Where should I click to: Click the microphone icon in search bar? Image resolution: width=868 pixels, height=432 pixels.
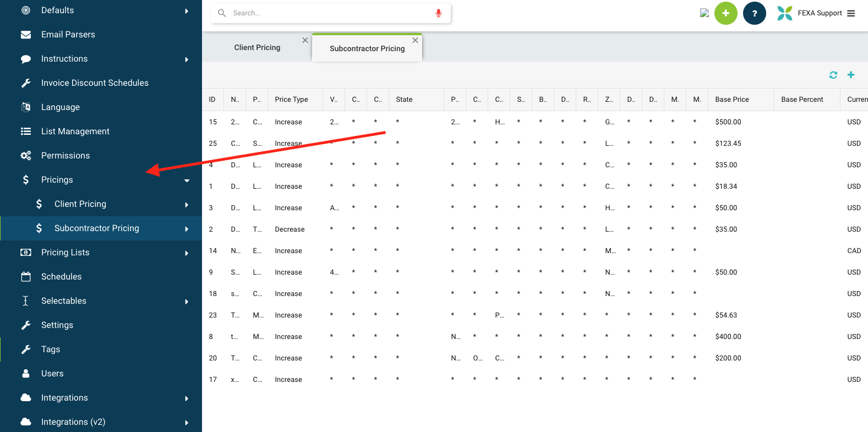(x=438, y=13)
